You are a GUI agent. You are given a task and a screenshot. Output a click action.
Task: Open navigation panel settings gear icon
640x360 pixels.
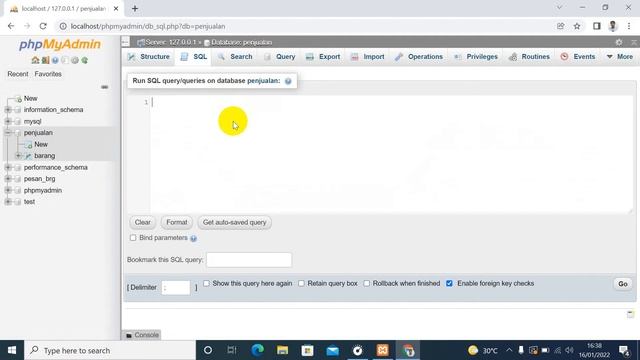click(x=75, y=60)
